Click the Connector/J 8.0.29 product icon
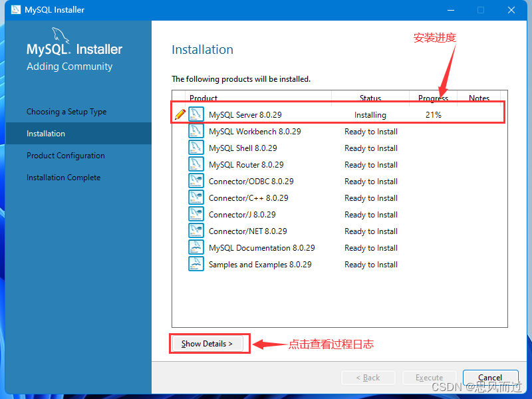 point(196,214)
